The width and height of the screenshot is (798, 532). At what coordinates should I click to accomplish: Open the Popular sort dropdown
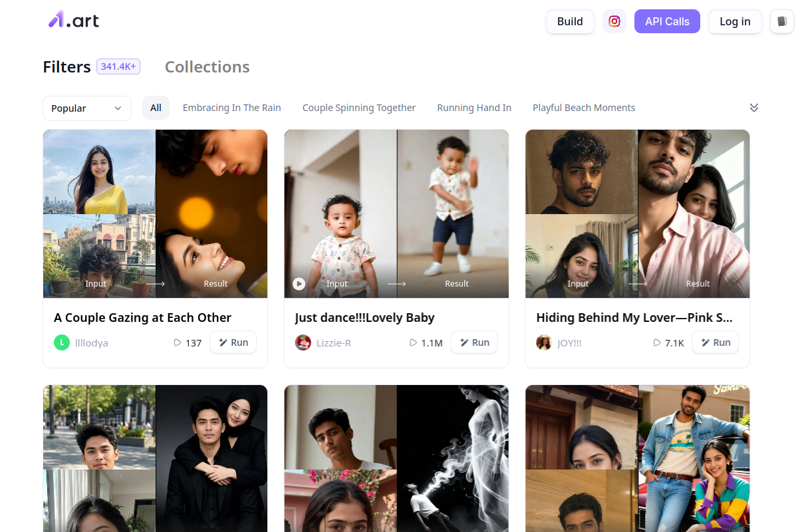87,108
